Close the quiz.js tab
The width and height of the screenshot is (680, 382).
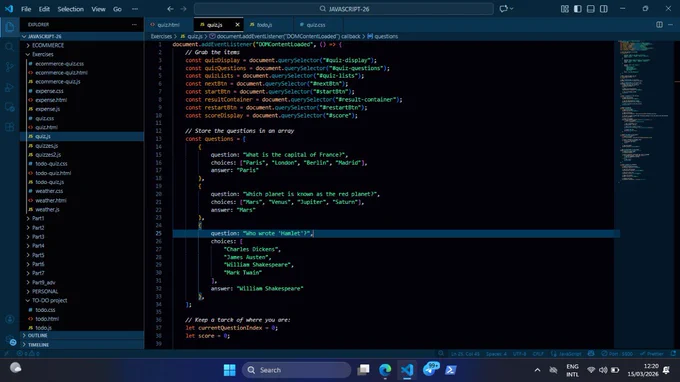237,25
